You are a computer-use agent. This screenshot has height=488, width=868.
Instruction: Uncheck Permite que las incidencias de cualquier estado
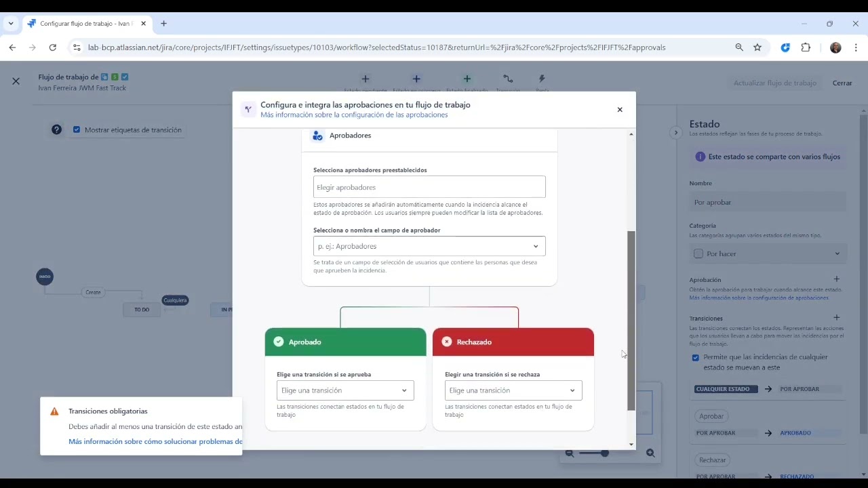pos(695,357)
